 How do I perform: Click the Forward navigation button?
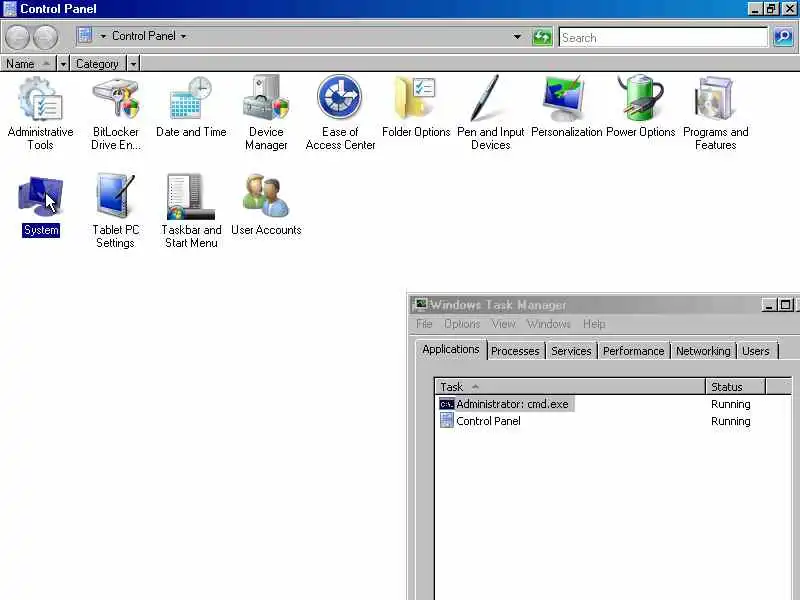45,37
